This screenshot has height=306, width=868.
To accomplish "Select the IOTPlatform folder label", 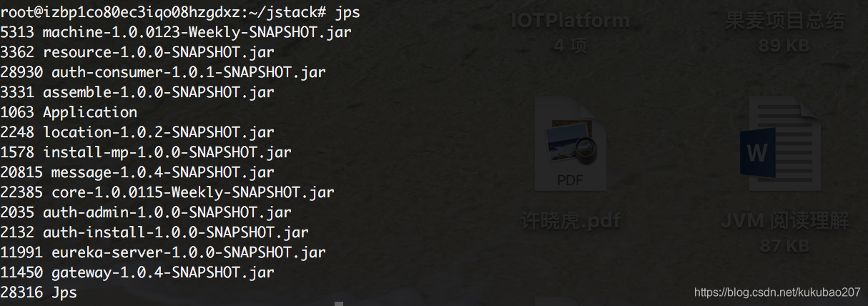I will pyautogui.click(x=571, y=21).
